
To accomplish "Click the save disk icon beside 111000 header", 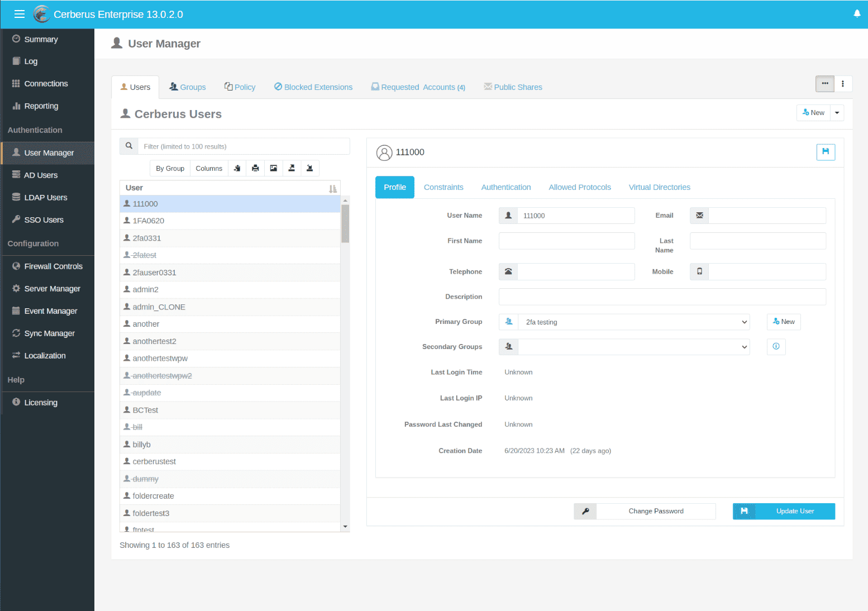I will click(x=826, y=152).
